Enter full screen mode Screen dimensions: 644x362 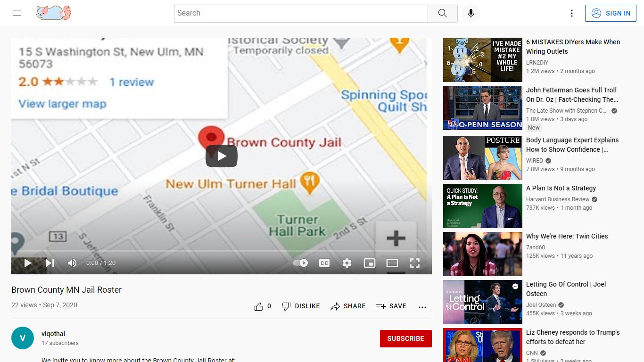point(415,263)
